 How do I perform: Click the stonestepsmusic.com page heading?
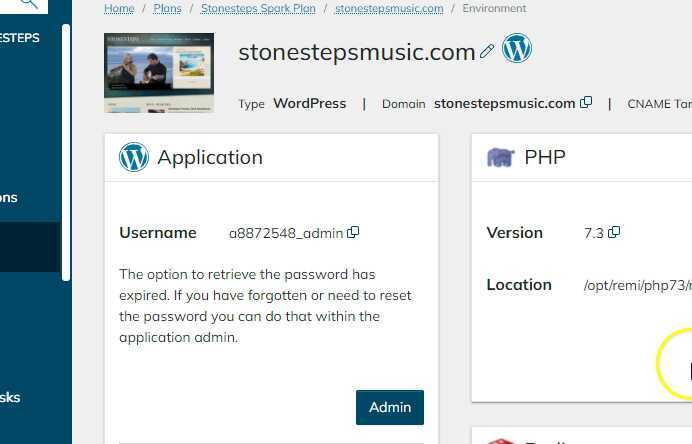click(x=356, y=52)
